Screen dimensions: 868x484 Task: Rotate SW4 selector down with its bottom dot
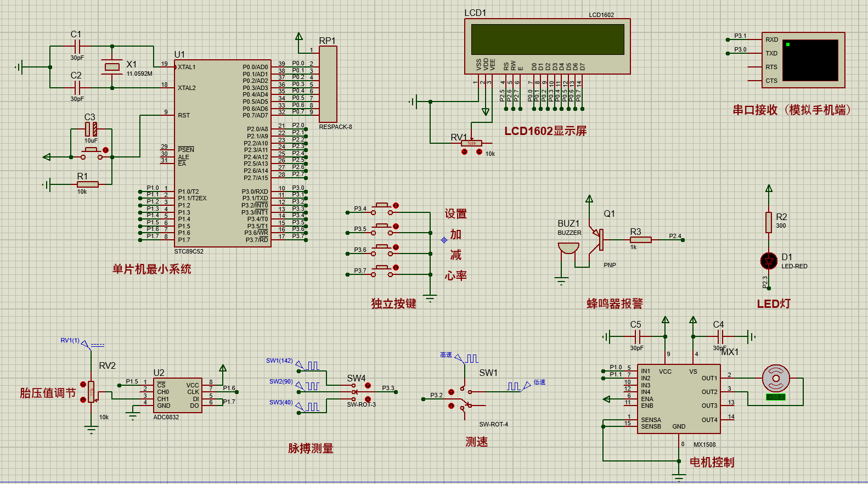click(368, 399)
